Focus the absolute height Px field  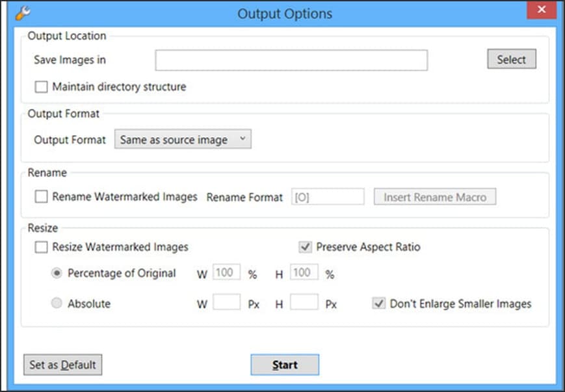click(304, 303)
